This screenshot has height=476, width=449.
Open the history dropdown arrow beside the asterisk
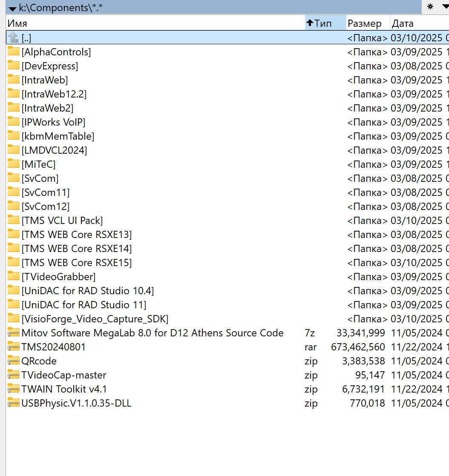pos(445,6)
